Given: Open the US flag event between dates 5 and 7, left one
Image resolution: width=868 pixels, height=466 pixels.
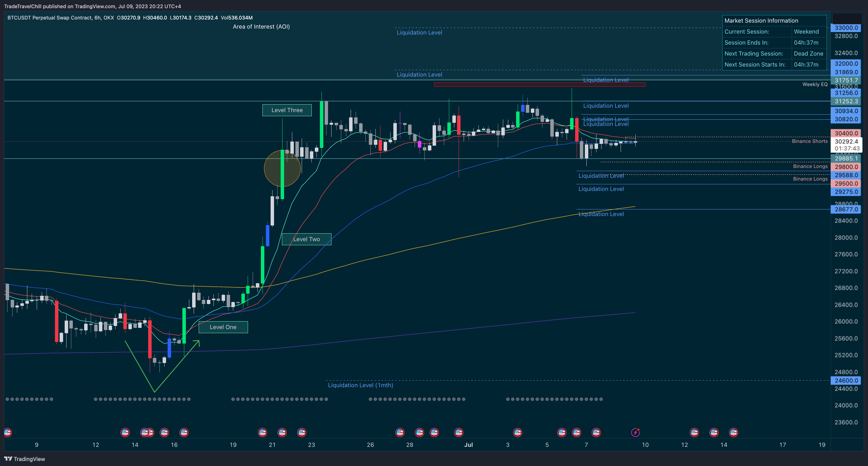Looking at the screenshot, I should click(562, 432).
